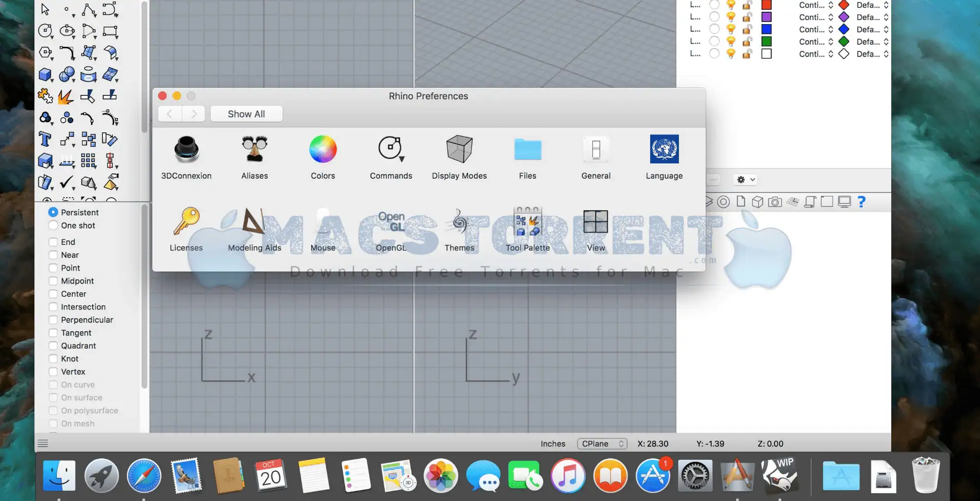Open the Colors preferences pane
The width and height of the screenshot is (980, 501).
point(323,158)
